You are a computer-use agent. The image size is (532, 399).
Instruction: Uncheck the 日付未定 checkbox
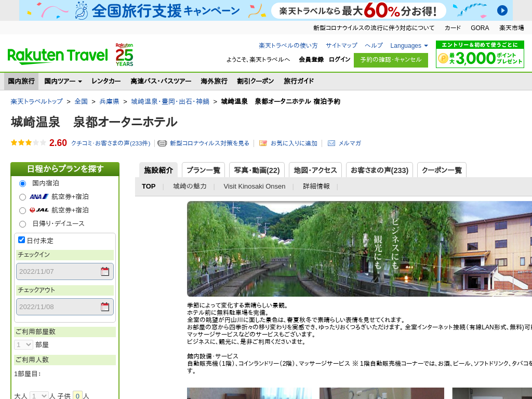click(x=21, y=240)
